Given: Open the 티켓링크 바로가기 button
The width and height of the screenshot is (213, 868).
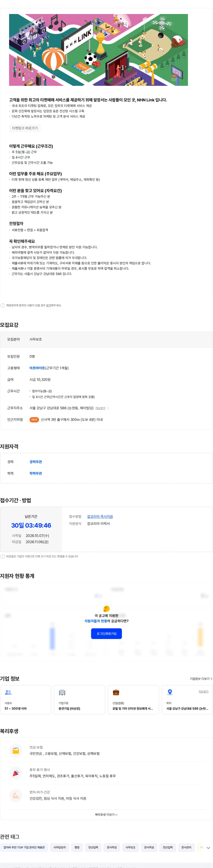Looking at the screenshot, I should pos(25,128).
